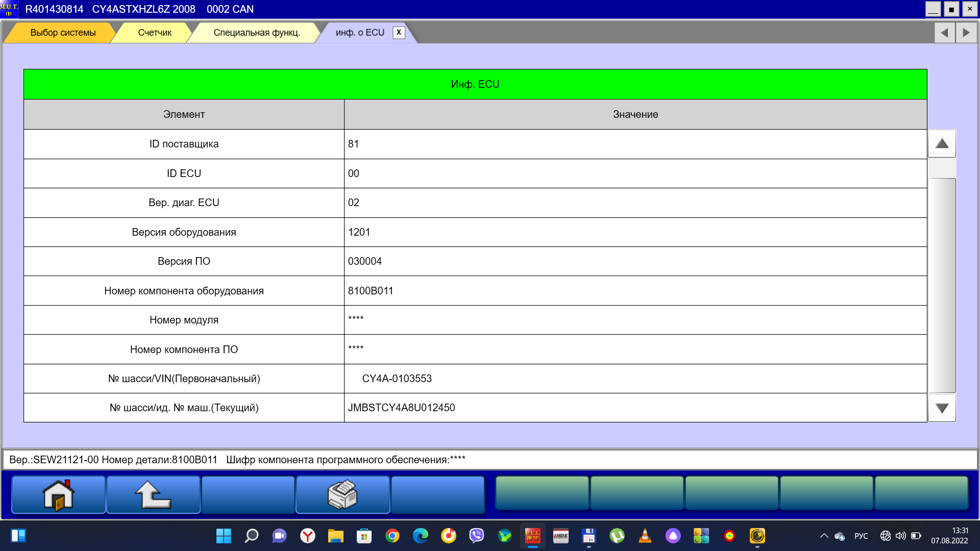Open uTorrent from the taskbar
The width and height of the screenshot is (980, 551).
coord(617,536)
